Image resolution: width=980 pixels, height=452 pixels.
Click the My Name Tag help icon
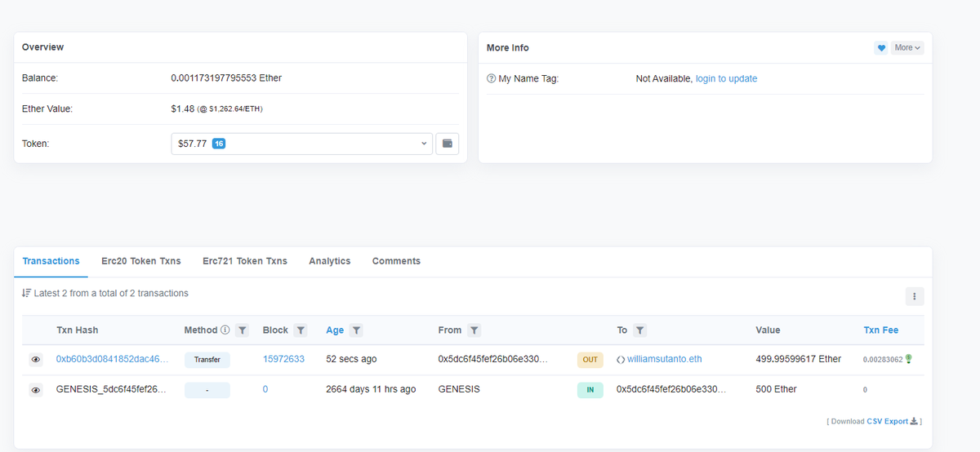tap(491, 79)
